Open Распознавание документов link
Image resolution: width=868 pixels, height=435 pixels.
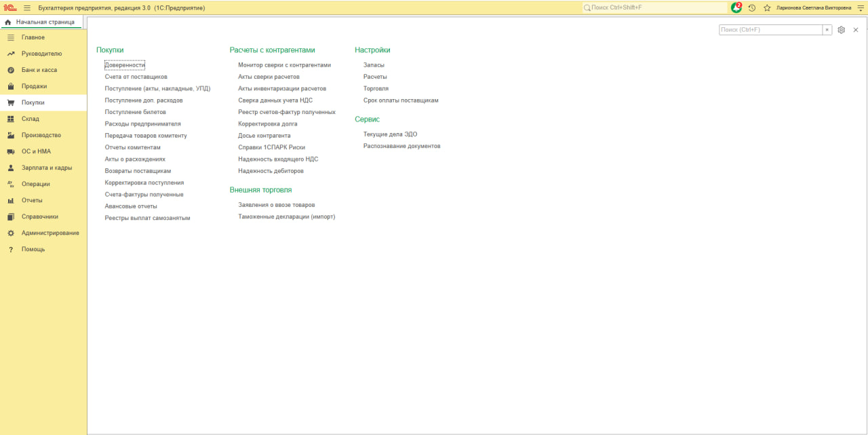click(x=402, y=146)
